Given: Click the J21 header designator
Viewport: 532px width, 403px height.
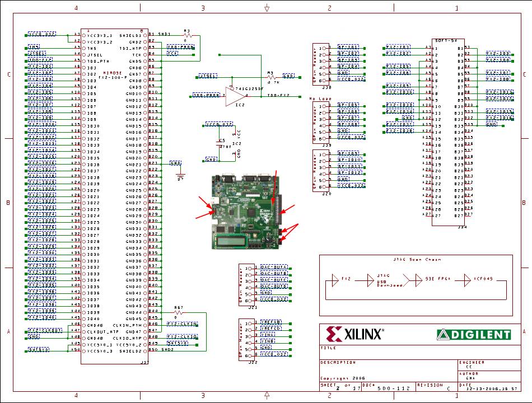Looking at the screenshot, I should pos(253,307).
